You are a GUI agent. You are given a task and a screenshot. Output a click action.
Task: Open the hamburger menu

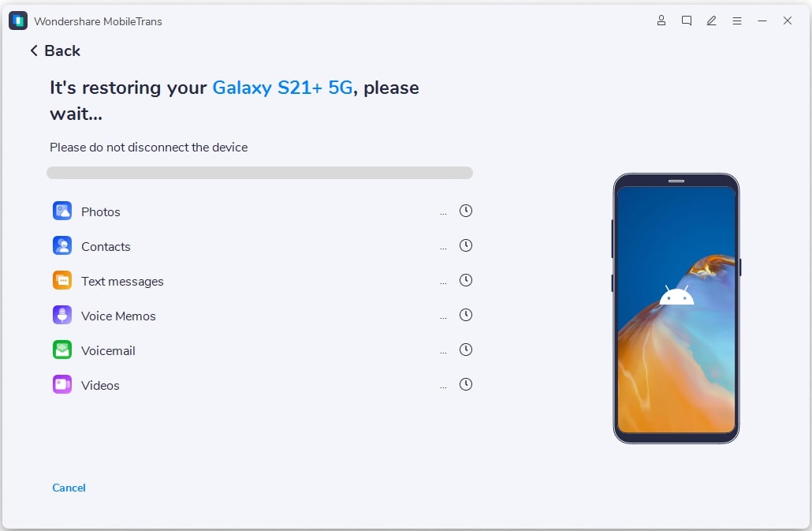click(737, 21)
